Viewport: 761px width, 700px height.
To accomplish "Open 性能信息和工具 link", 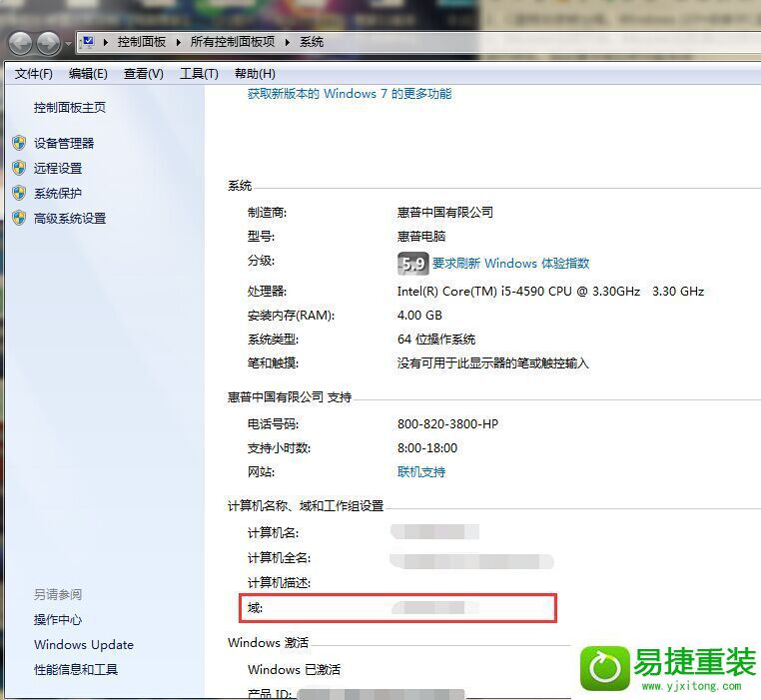I will click(x=76, y=670).
